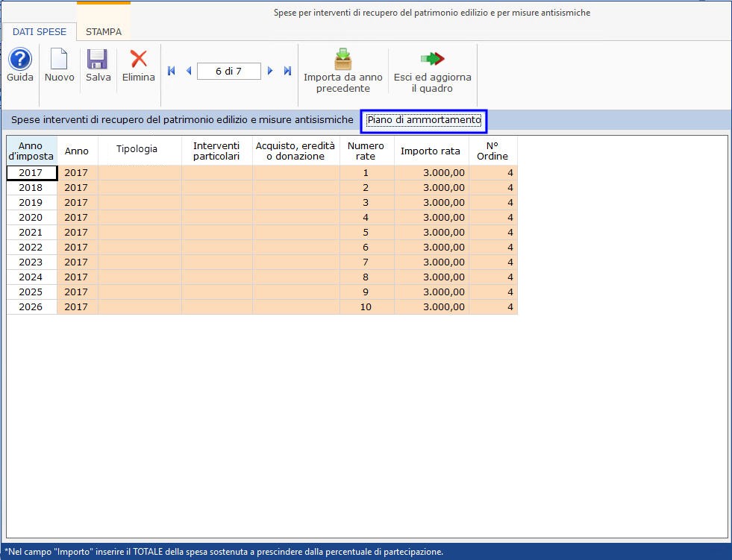Click the Acquisto, eredità o donazione header

pos(295,151)
